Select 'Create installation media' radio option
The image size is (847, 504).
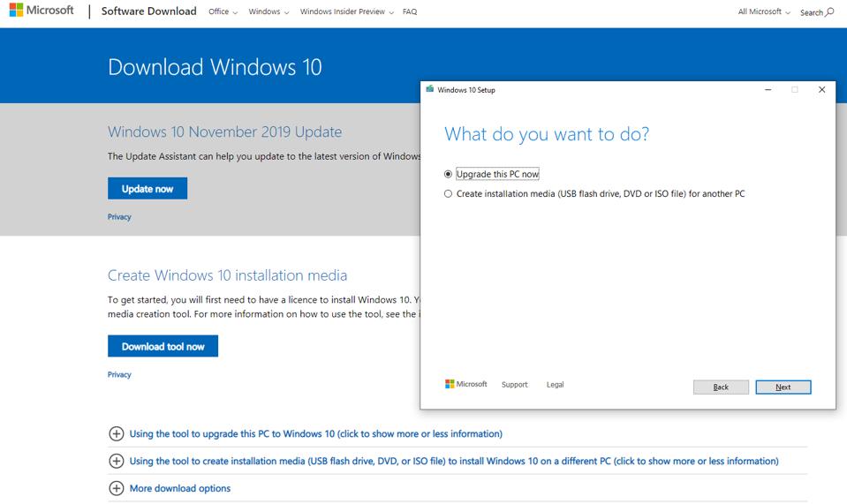(449, 193)
